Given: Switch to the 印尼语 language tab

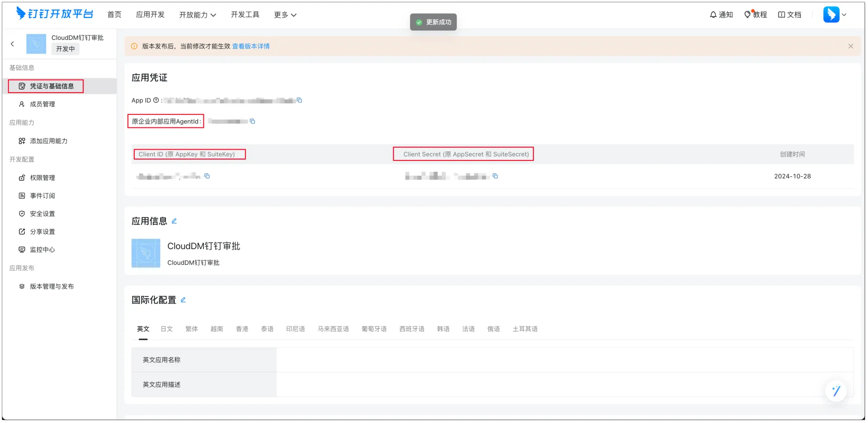Looking at the screenshot, I should [x=296, y=329].
